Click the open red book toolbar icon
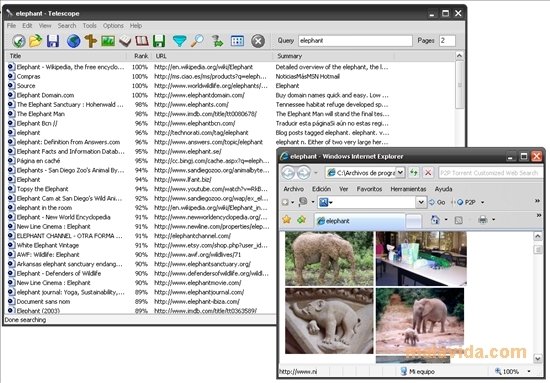 point(142,41)
